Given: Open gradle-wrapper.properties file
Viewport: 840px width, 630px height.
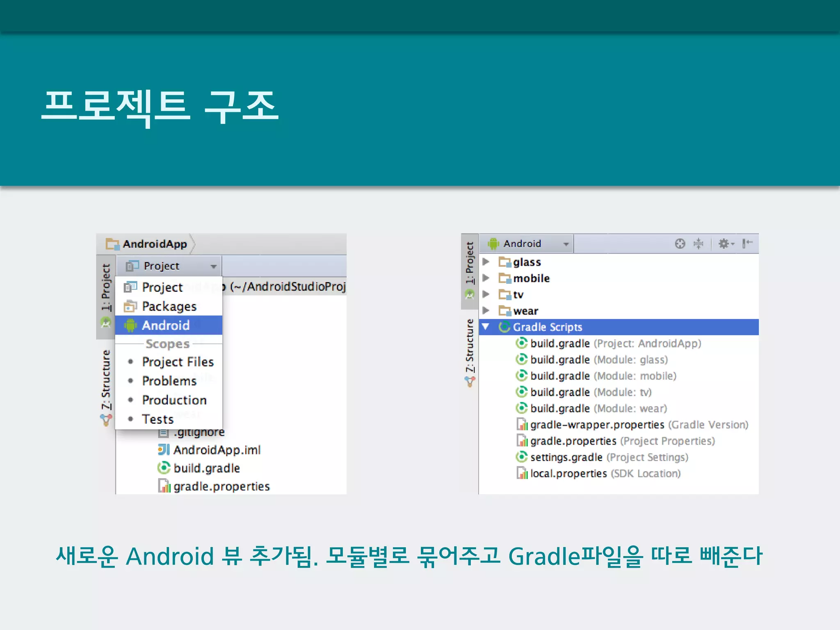Looking at the screenshot, I should [x=632, y=425].
